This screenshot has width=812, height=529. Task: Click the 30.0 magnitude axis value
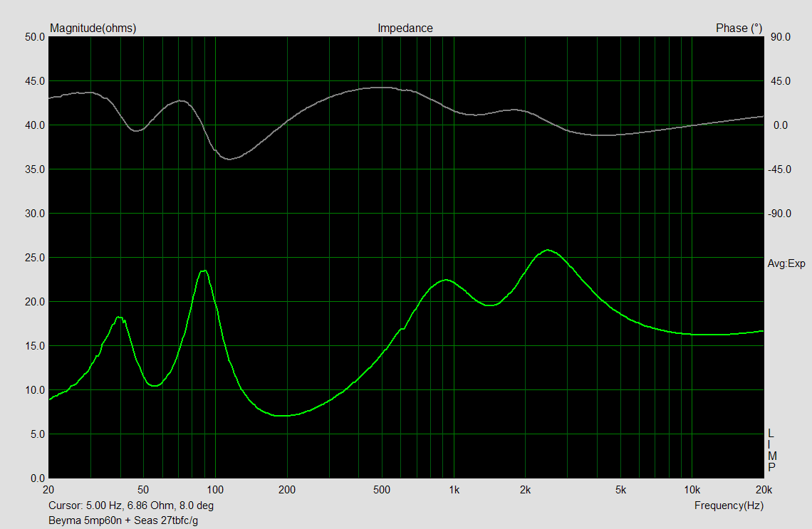click(x=35, y=214)
